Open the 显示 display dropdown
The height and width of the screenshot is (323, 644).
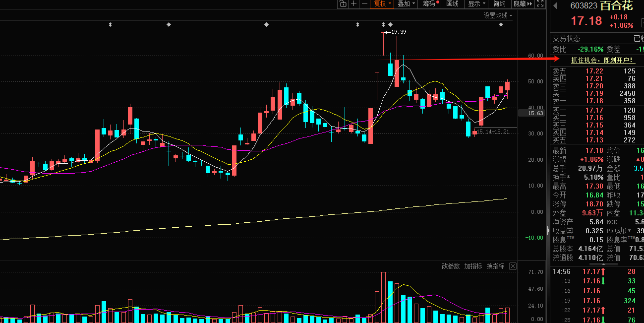point(476,4)
